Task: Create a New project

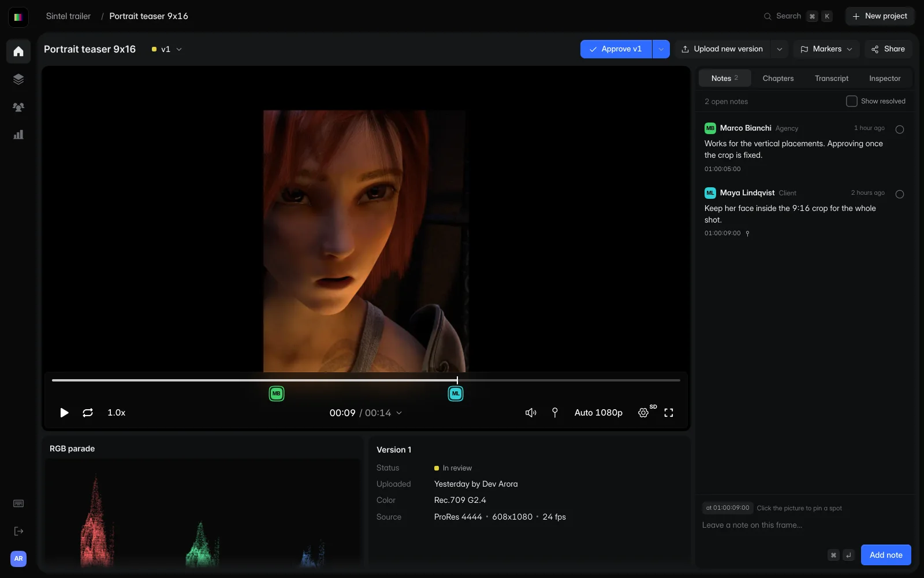Action: [880, 16]
